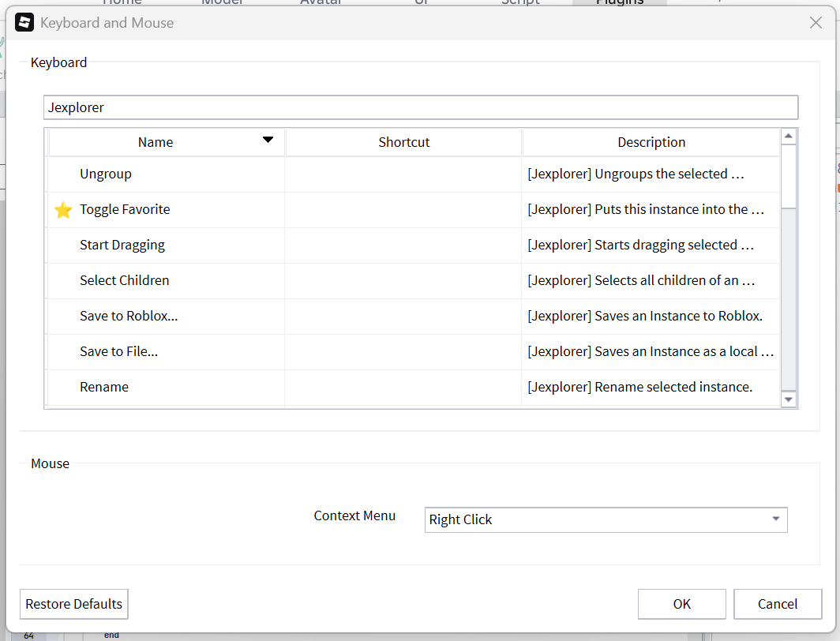Confirm changes with the OK button
Viewport: 840px width, 641px height.
[x=681, y=604]
